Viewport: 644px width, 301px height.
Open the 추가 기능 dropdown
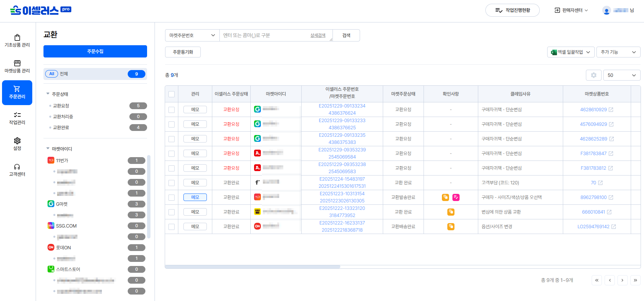click(618, 52)
